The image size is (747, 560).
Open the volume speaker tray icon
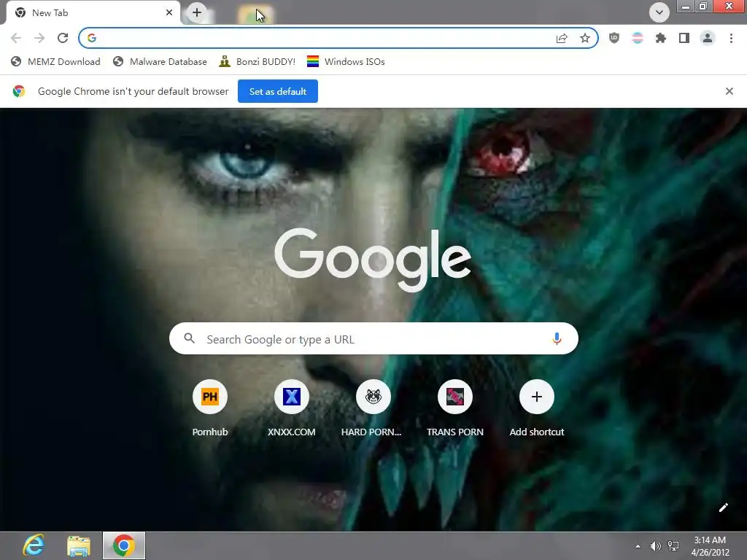tap(656, 546)
